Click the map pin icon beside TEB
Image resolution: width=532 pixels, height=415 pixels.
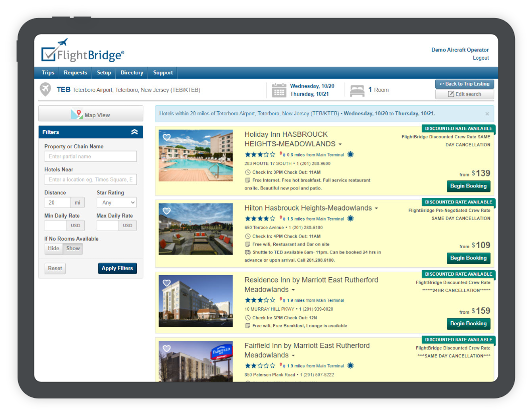click(45, 90)
